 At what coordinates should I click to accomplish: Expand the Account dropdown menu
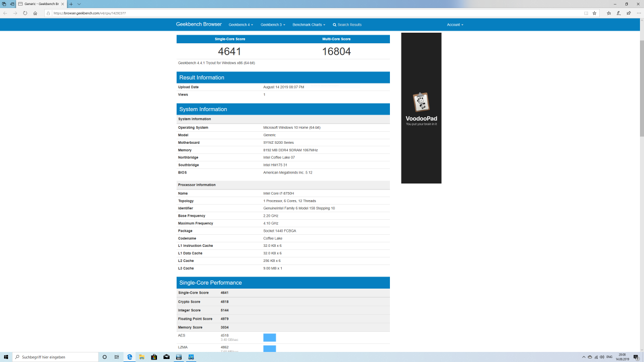point(455,25)
